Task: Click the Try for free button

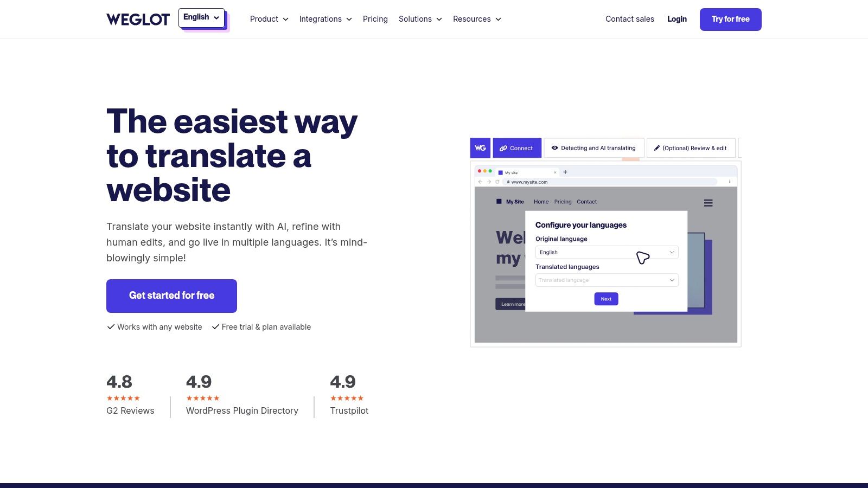Action: click(x=731, y=20)
